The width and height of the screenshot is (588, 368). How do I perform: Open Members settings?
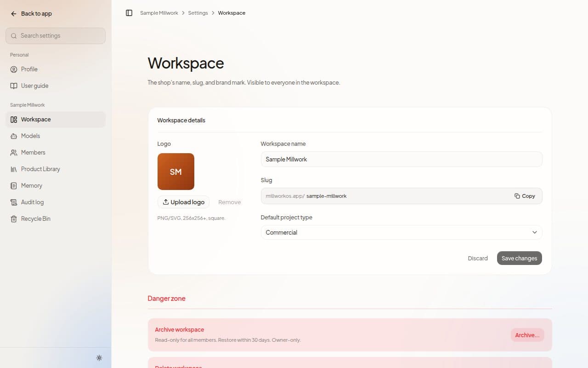pyautogui.click(x=56, y=152)
